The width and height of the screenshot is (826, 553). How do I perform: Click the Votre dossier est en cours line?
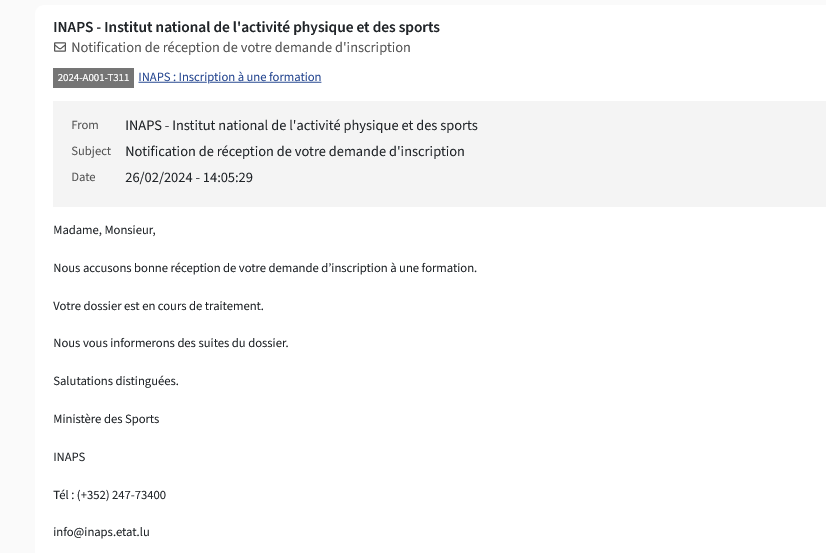[158, 306]
